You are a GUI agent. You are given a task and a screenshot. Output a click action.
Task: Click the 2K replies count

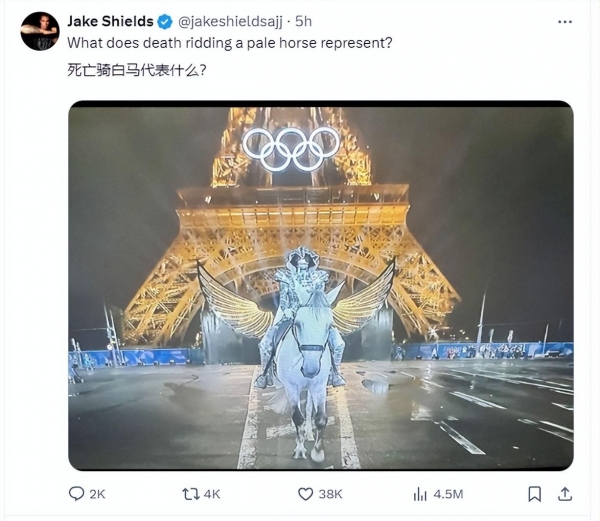pyautogui.click(x=97, y=494)
